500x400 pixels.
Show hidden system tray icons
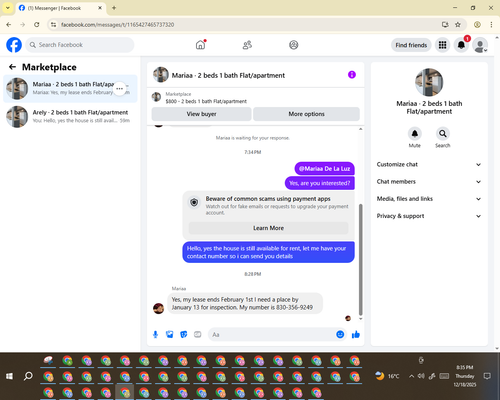[x=411, y=376]
